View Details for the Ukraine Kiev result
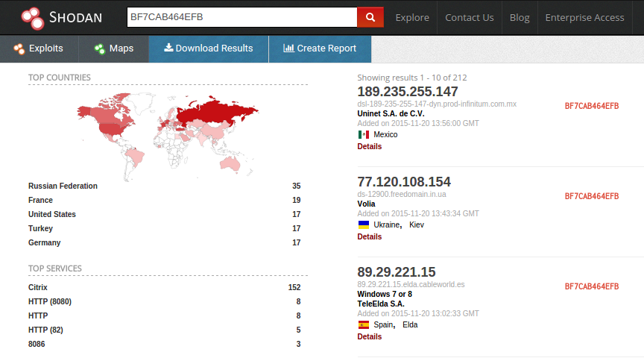This screenshot has width=644, height=361. [369, 236]
